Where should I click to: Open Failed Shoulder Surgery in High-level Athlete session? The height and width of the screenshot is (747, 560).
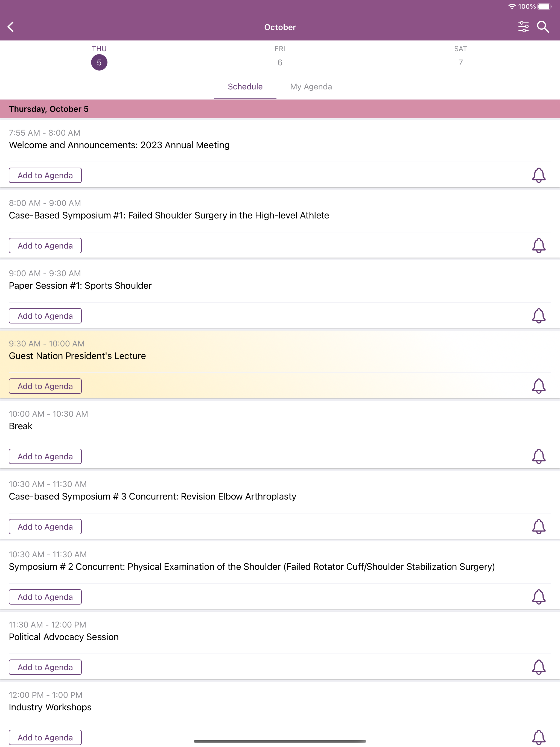tap(169, 215)
